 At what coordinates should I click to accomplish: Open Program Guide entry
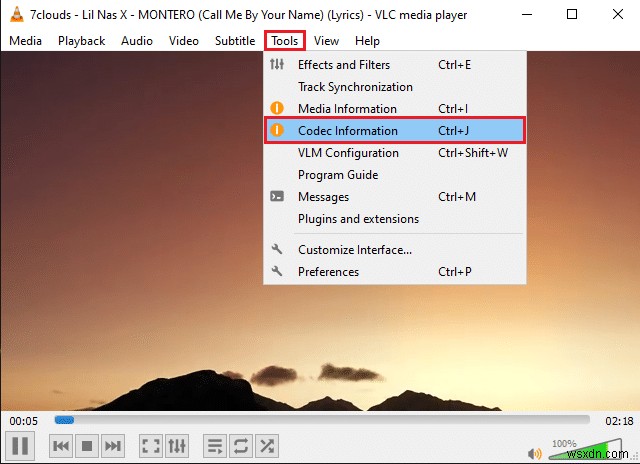click(394, 175)
